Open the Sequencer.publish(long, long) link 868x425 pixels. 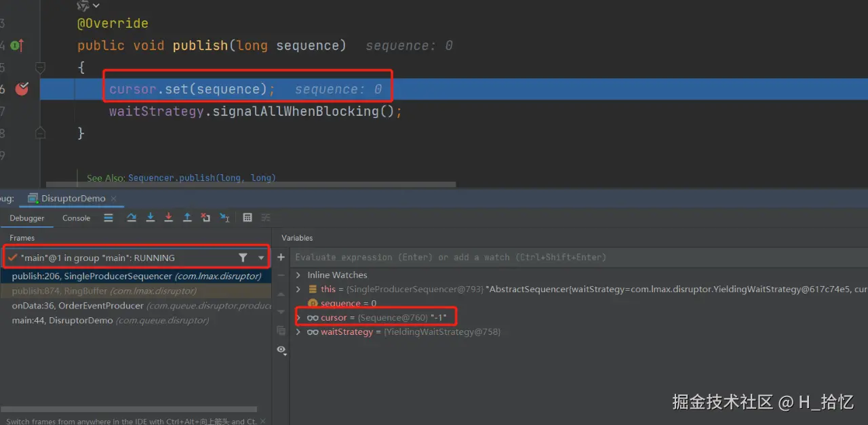tap(201, 178)
